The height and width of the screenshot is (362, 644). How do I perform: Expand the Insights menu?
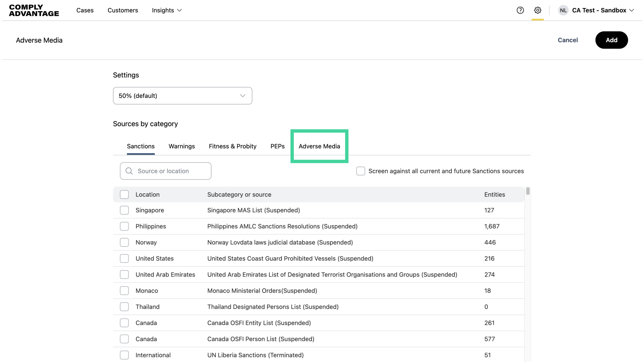(167, 10)
